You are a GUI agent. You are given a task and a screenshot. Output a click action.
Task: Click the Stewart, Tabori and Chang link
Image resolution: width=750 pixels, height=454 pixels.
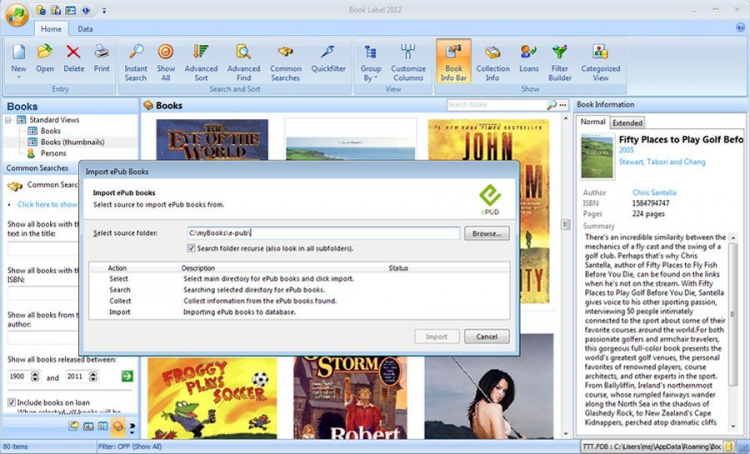click(x=662, y=162)
